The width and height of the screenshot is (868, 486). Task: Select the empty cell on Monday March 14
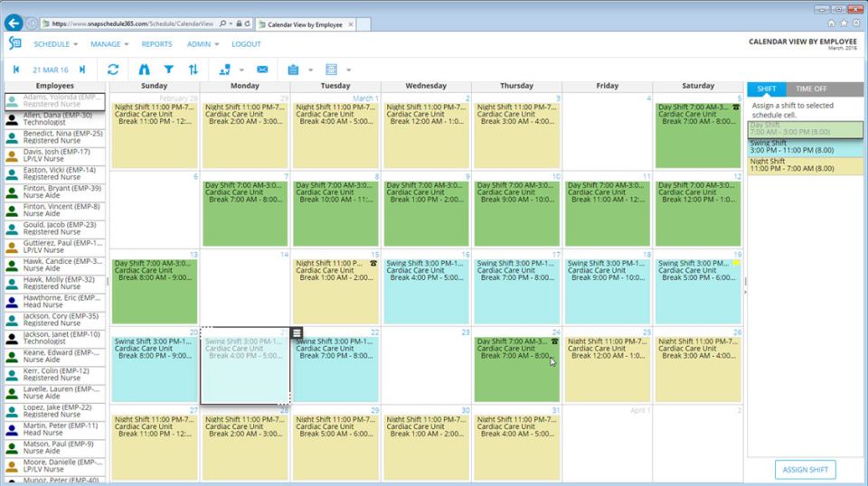click(x=245, y=287)
